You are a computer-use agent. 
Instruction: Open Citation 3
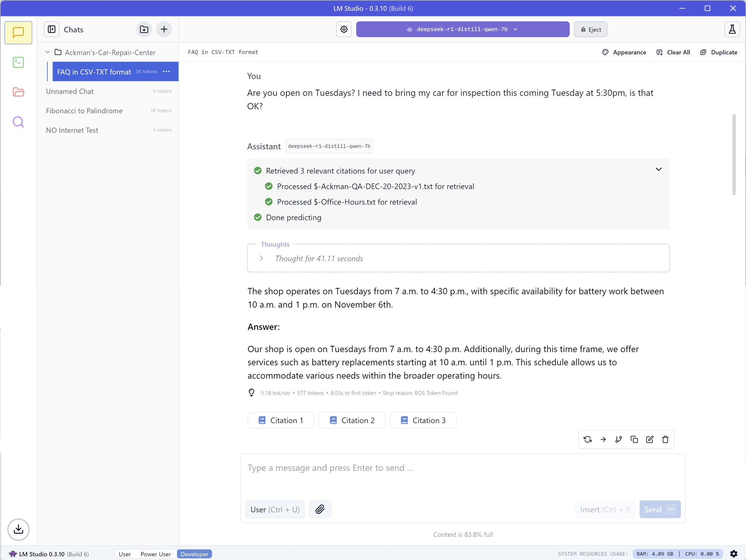click(x=423, y=420)
